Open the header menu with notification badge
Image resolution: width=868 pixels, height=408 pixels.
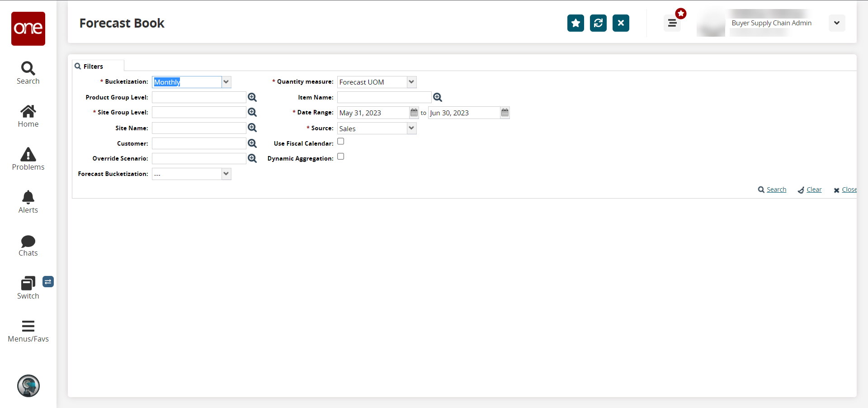(673, 23)
